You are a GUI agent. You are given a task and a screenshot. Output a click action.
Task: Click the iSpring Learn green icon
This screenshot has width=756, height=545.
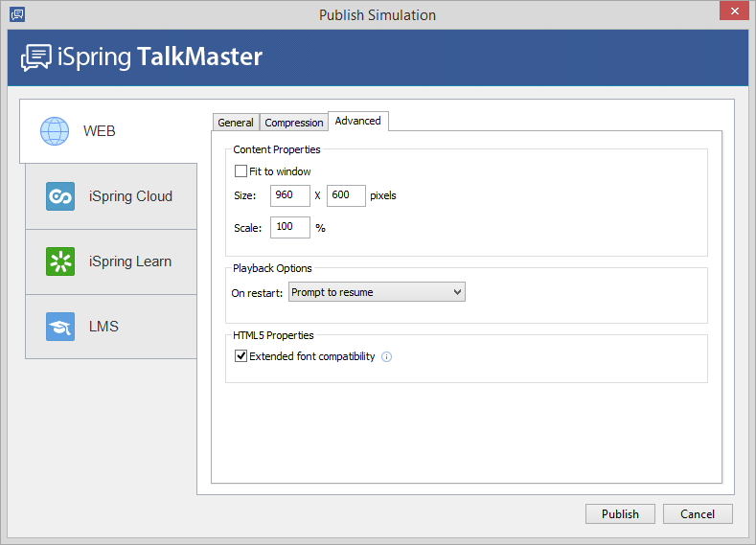[60, 261]
